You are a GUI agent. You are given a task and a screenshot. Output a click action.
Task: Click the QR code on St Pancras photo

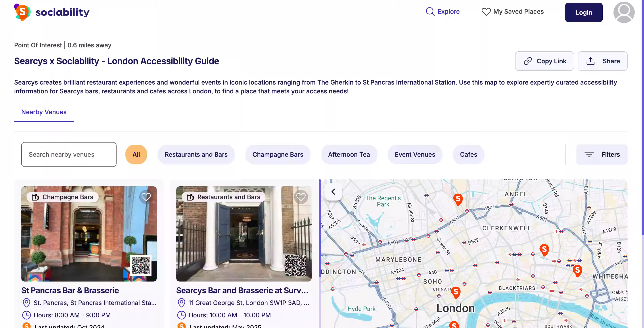click(141, 265)
